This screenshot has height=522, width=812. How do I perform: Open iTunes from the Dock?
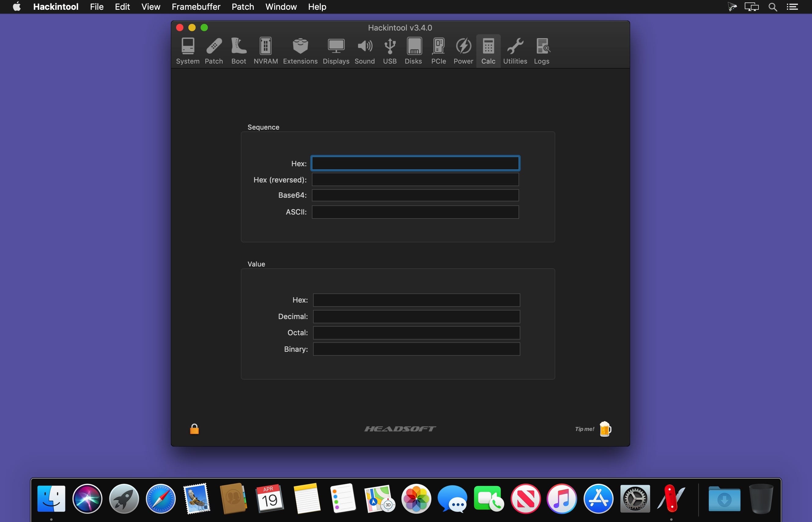(x=562, y=498)
